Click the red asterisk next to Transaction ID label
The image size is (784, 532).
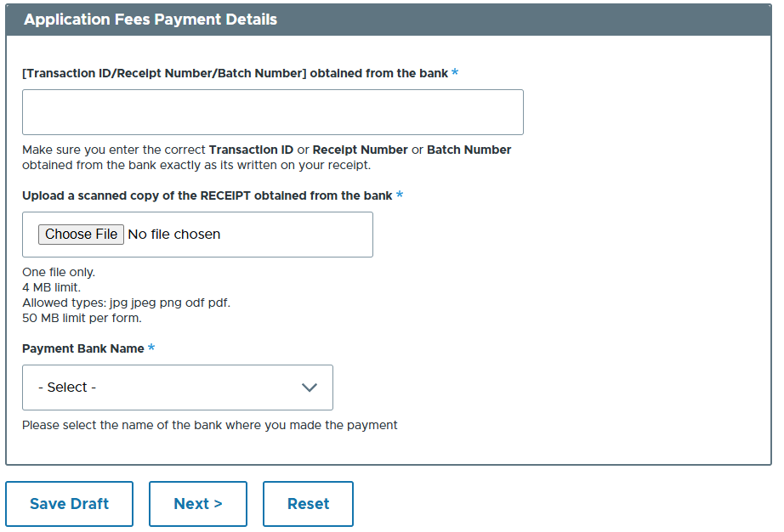tap(454, 73)
